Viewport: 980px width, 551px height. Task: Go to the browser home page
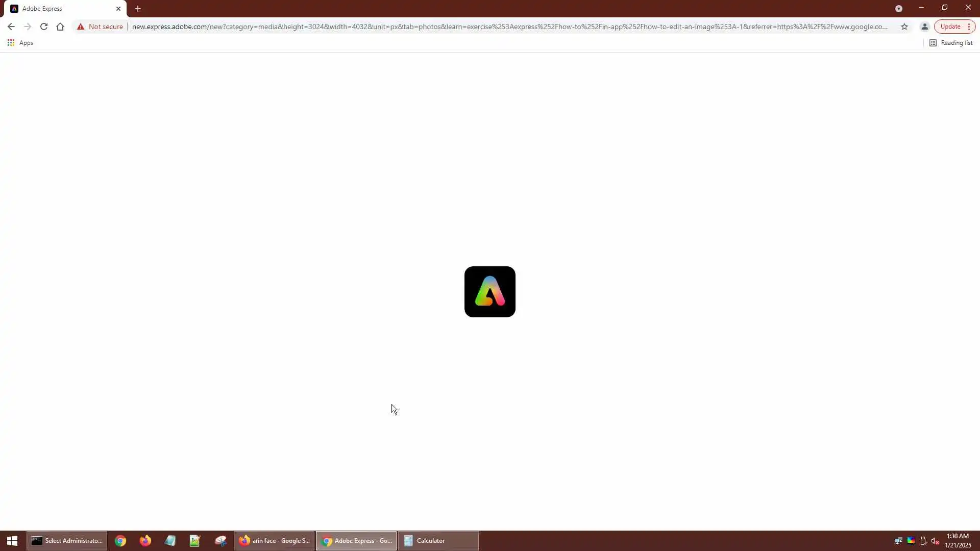point(60,27)
